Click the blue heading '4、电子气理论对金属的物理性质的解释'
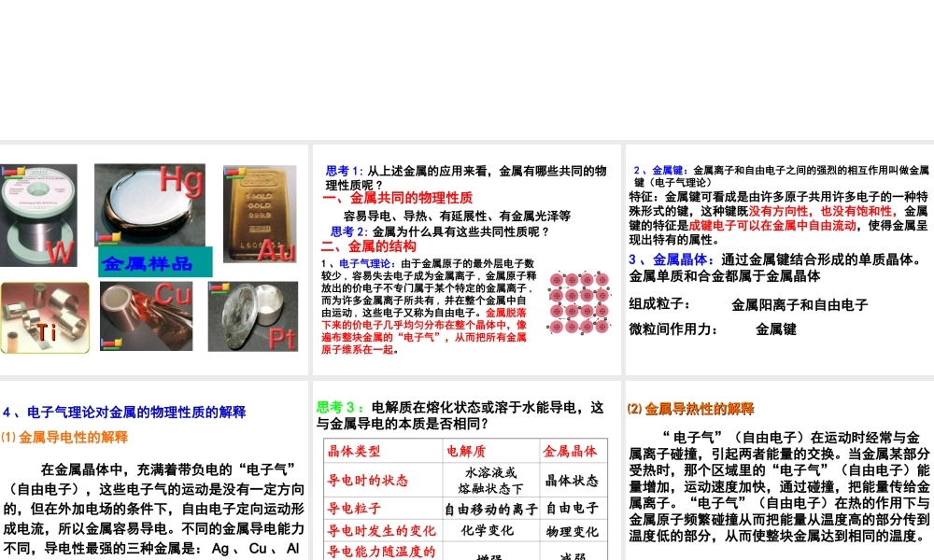This screenshot has height=560, width=934. (124, 412)
